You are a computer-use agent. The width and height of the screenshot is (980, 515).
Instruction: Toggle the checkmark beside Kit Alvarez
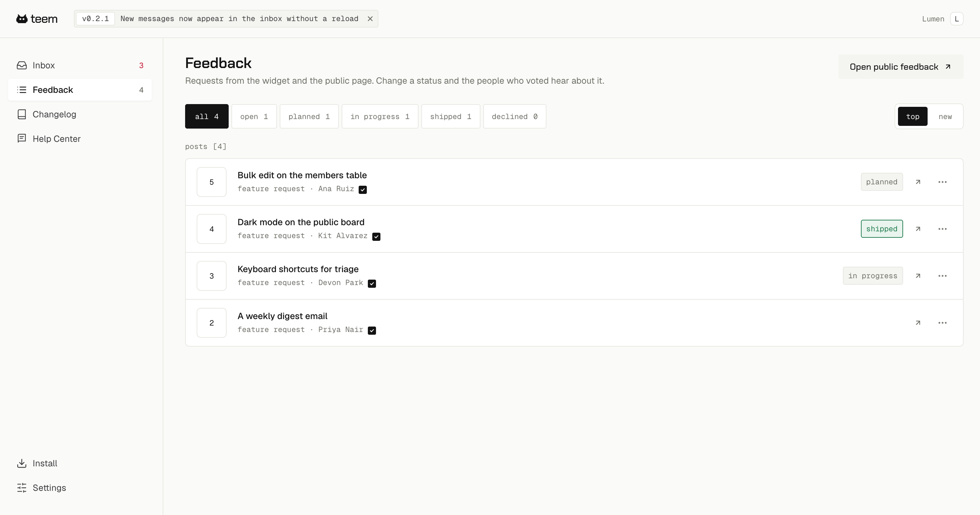[376, 237]
